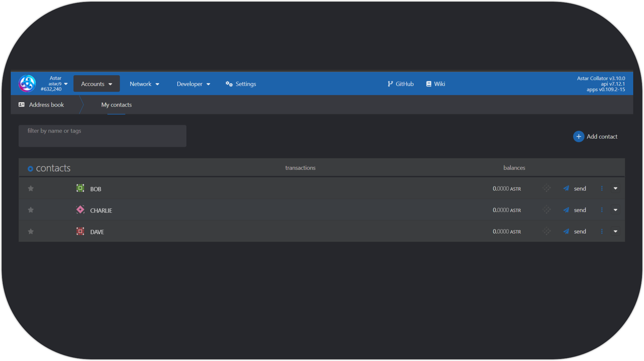Click the paper plane send icon for CHARLIE
Image resolution: width=644 pixels, height=361 pixels.
[566, 210]
